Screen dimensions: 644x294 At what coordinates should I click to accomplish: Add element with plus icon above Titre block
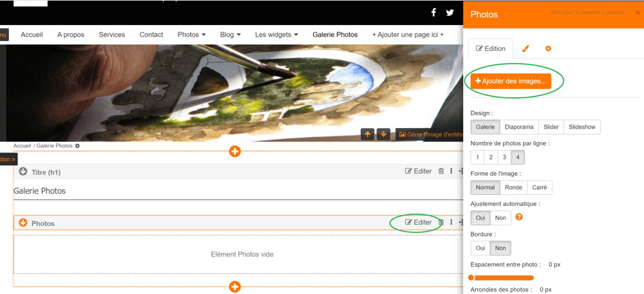click(x=235, y=152)
